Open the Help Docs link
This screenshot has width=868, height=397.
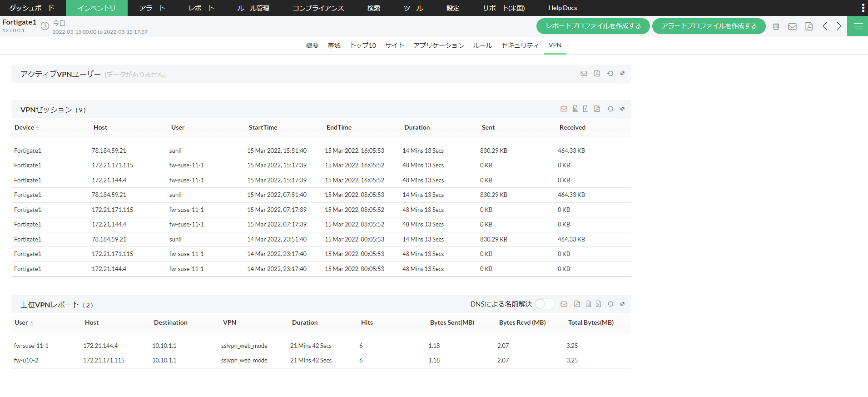562,8
